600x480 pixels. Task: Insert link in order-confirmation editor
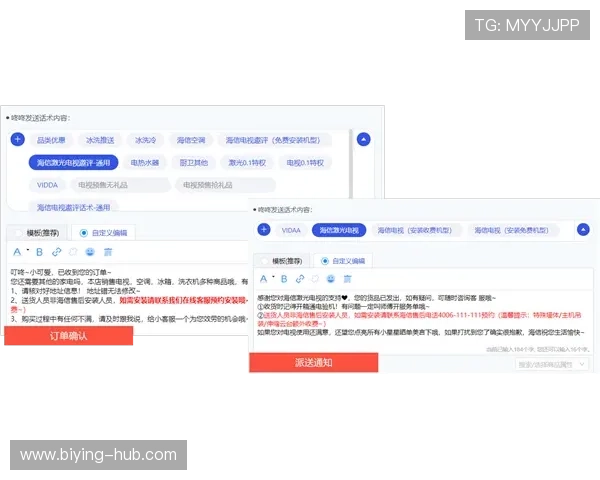[57, 252]
